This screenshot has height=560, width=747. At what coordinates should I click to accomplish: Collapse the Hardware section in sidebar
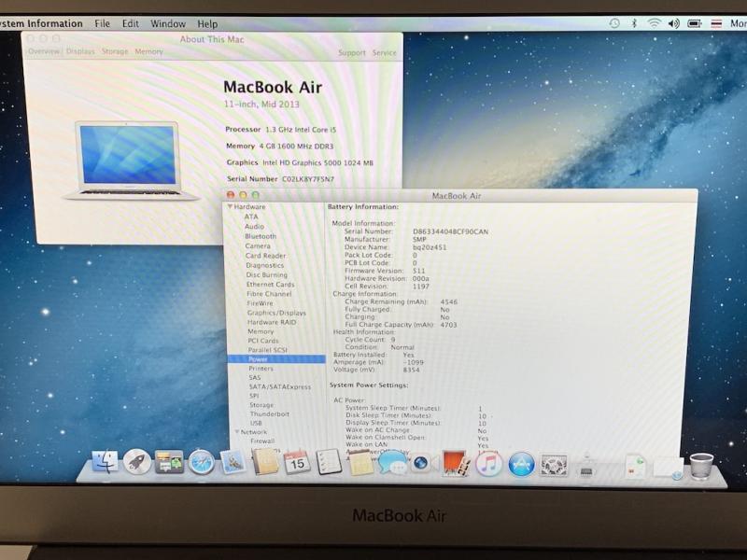click(230, 206)
